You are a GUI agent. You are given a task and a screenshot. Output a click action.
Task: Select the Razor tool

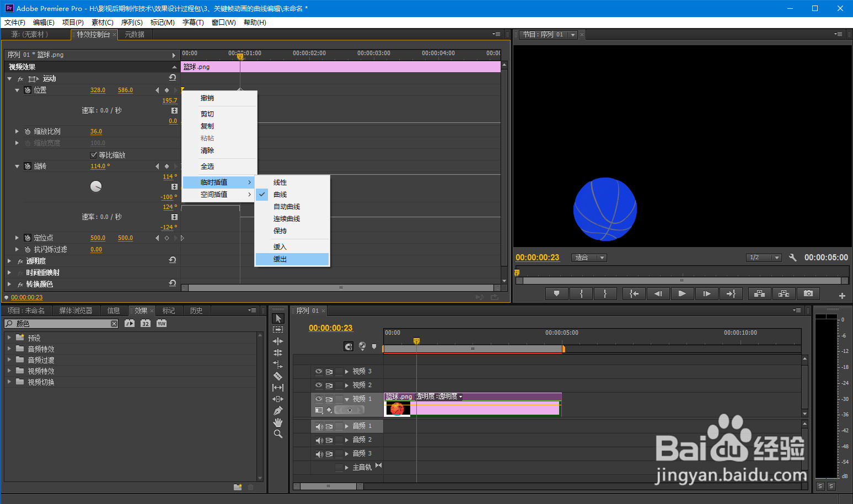(x=278, y=376)
